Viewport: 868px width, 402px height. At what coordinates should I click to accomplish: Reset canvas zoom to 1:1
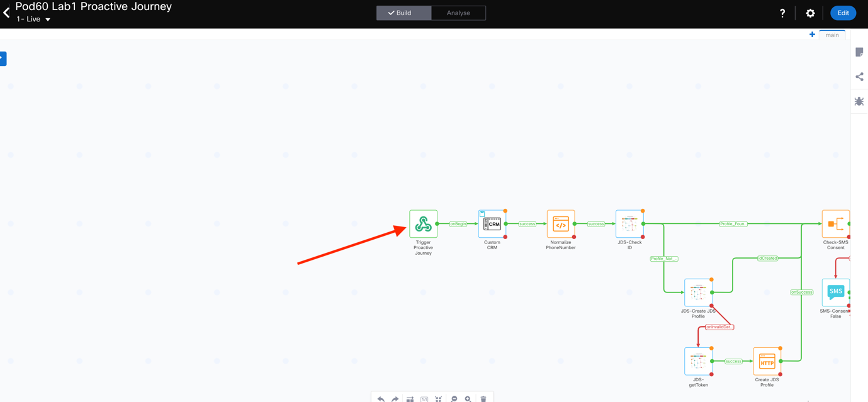[x=424, y=399]
